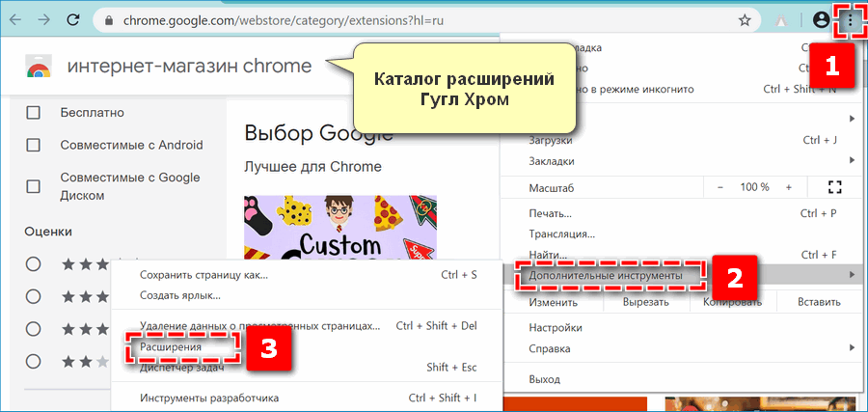Image resolution: width=868 pixels, height=412 pixels.
Task: Click the fullscreen zoom icon
Action: click(x=835, y=187)
